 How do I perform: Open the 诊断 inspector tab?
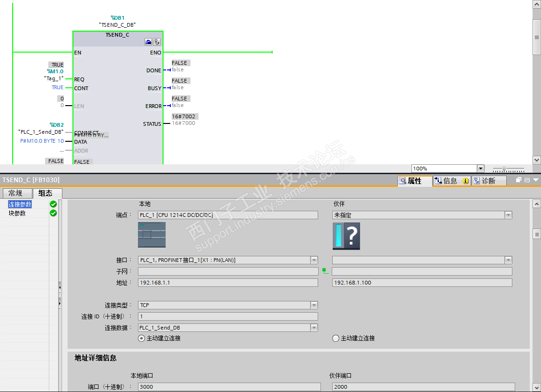(489, 181)
